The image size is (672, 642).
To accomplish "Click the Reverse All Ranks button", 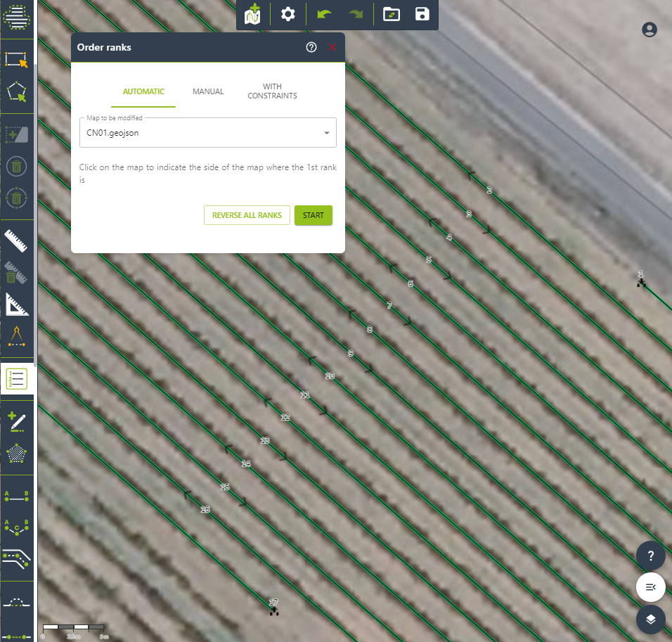I will [247, 215].
